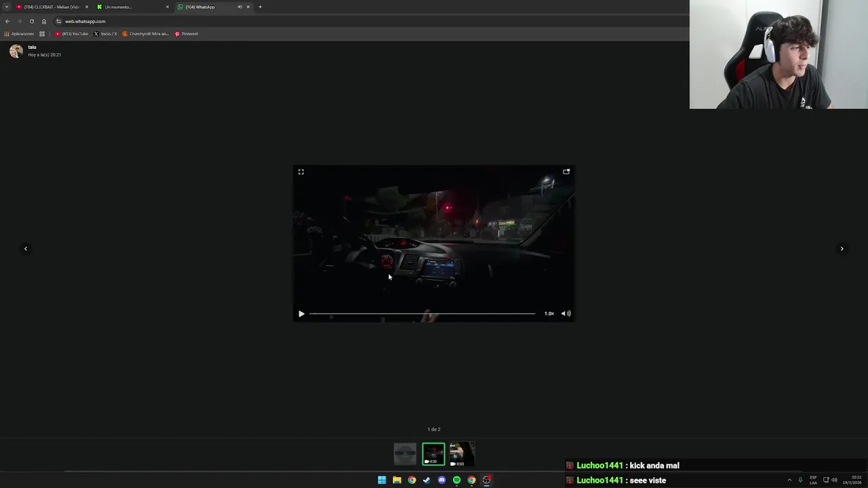Switch to CLICKBAIT YouTube tab

(52, 7)
